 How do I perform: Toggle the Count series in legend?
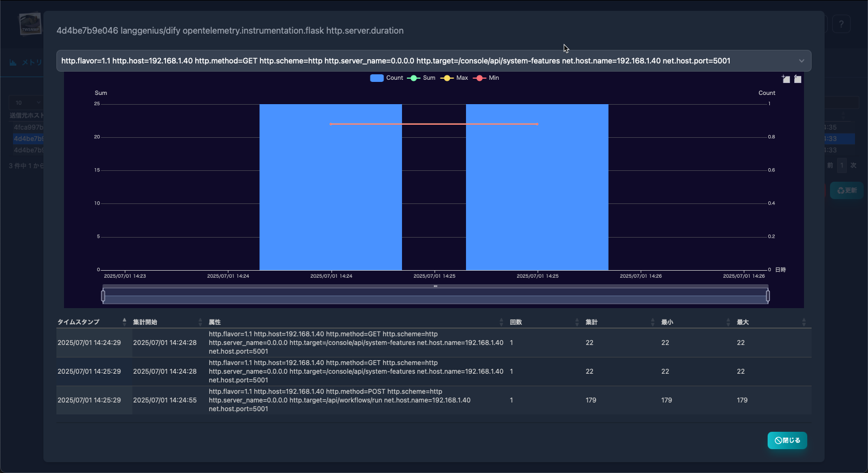pyautogui.click(x=386, y=78)
